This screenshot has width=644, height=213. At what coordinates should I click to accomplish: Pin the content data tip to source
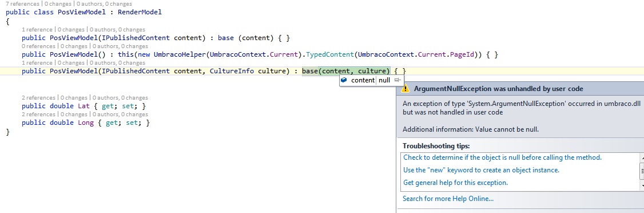[397, 80]
